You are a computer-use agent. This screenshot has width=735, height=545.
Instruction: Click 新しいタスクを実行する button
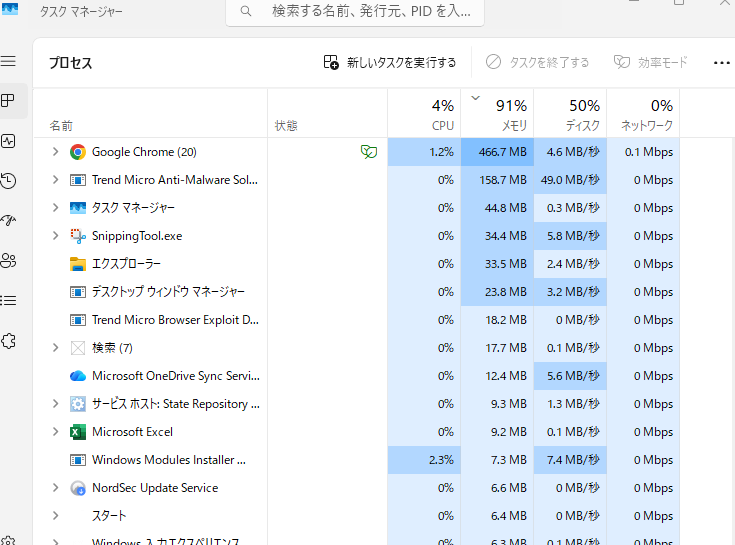click(390, 62)
